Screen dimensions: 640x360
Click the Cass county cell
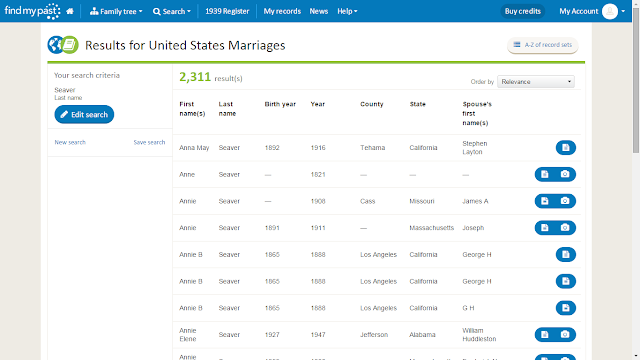tap(367, 201)
